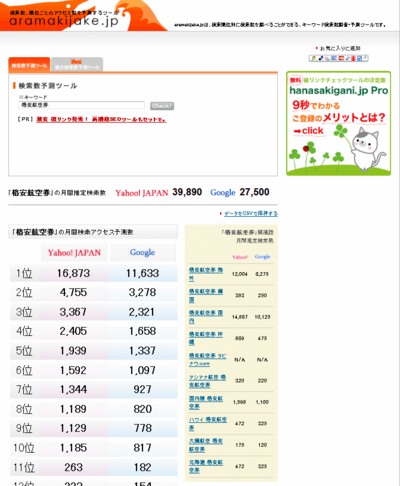Click the plus icon ending the bookmark bar
The image size is (400, 486).
(365, 58)
